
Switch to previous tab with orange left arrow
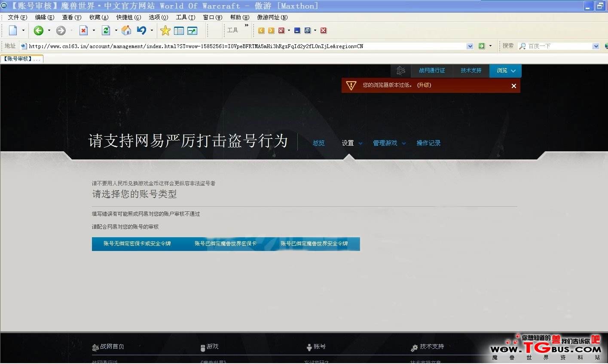pyautogui.click(x=261, y=31)
